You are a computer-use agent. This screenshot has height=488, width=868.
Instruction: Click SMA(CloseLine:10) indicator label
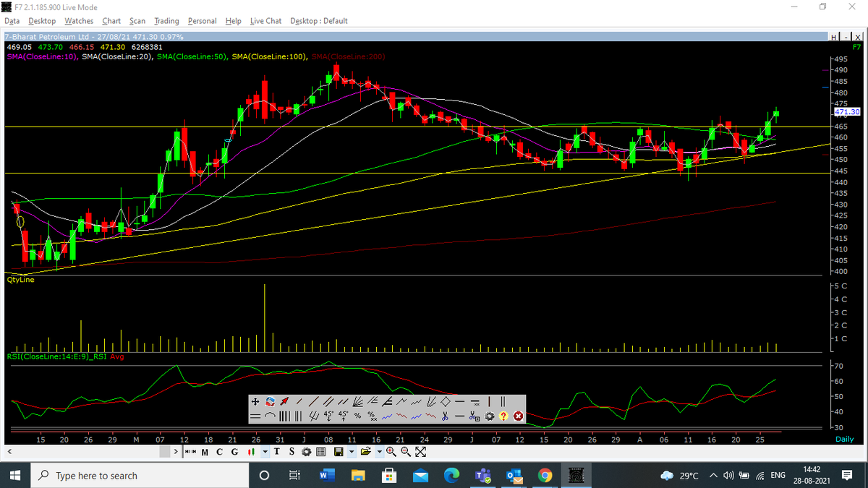click(42, 56)
